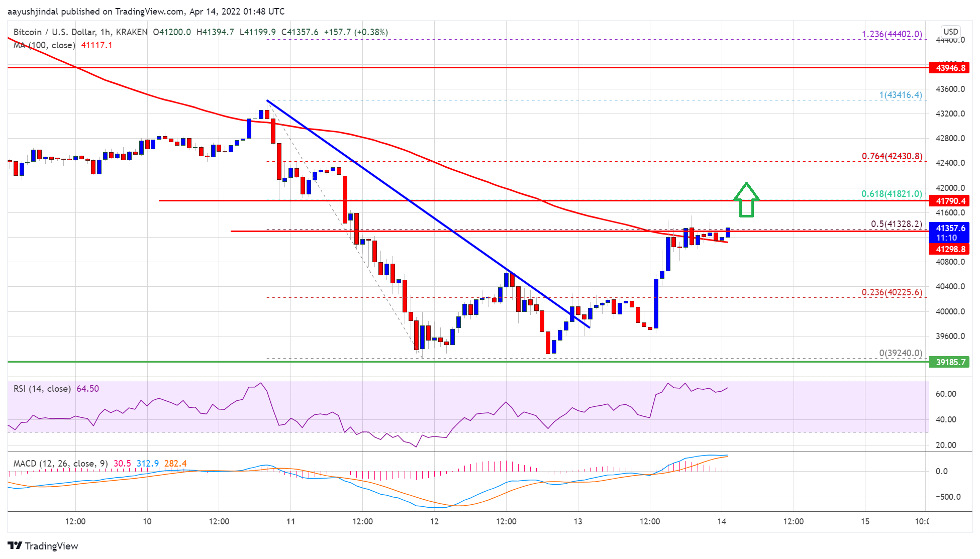Click the 0(39240.0) Fibonacci base label
The image size is (980, 559).
(900, 353)
